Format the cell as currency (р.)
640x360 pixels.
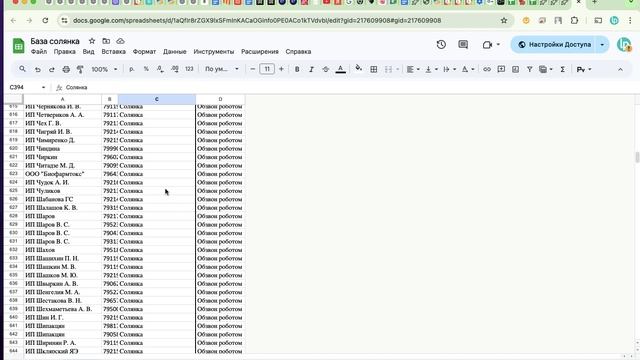pos(132,69)
